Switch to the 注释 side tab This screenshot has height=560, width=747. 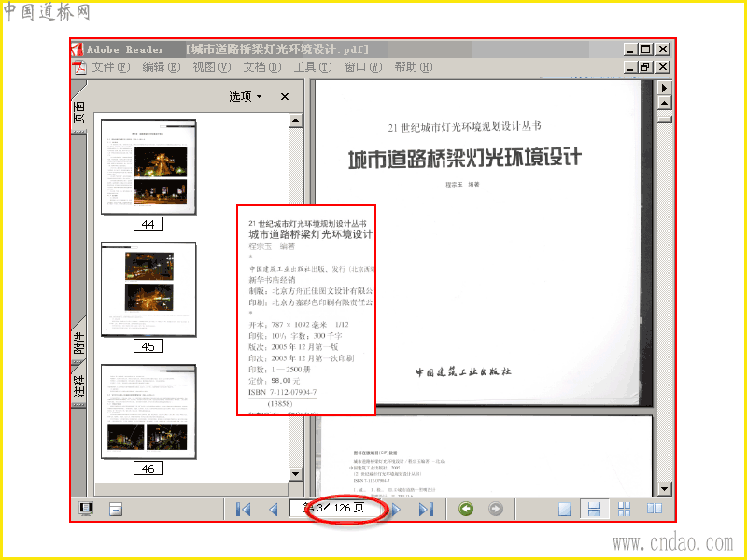[x=79, y=385]
